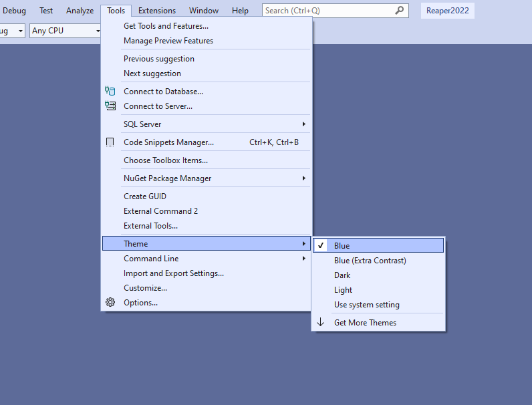The image size is (532, 405).
Task: Select Get Tools and Features
Action: tap(207, 26)
